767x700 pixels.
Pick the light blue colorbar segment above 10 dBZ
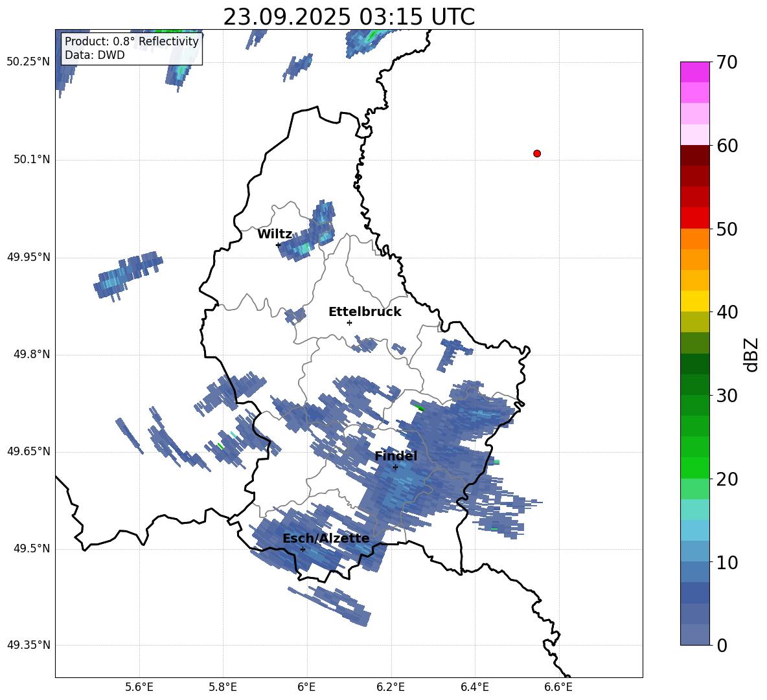[694, 551]
